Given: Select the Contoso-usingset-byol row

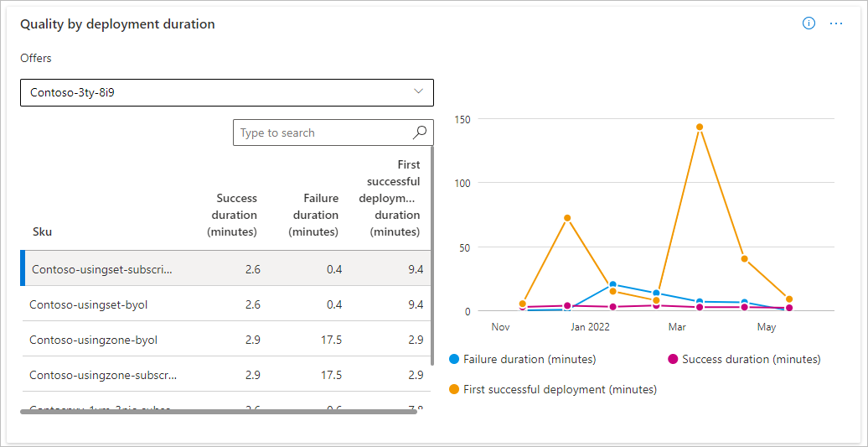Looking at the screenshot, I should [x=88, y=304].
